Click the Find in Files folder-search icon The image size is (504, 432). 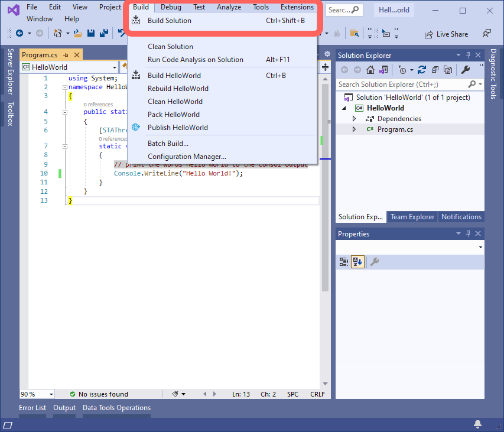coord(354,33)
